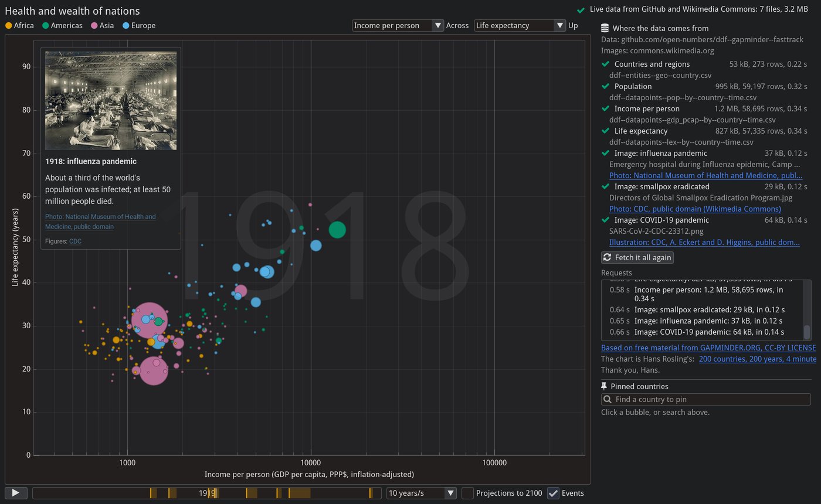821x504 pixels.
Task: Open the Life expectancy axis dropdown
Action: (520, 25)
